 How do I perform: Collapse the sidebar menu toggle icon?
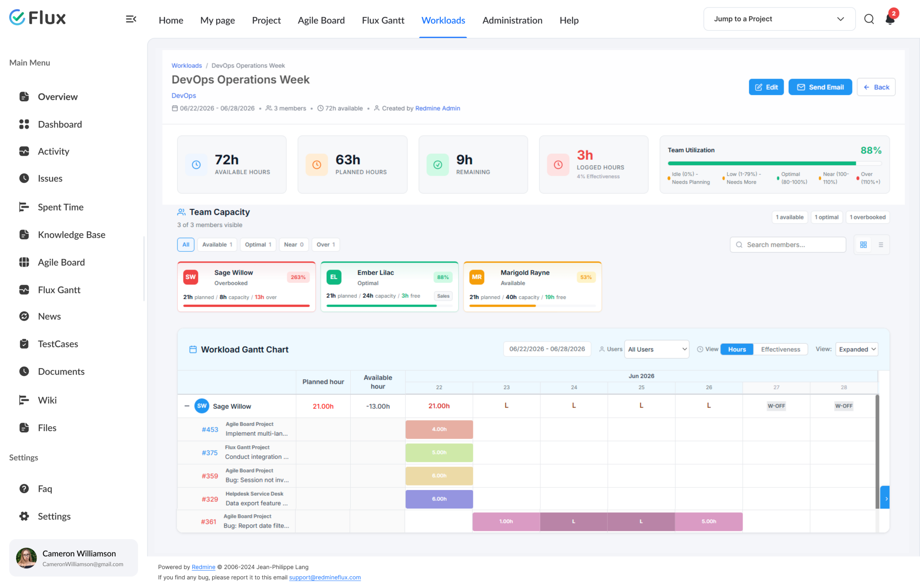tap(131, 19)
